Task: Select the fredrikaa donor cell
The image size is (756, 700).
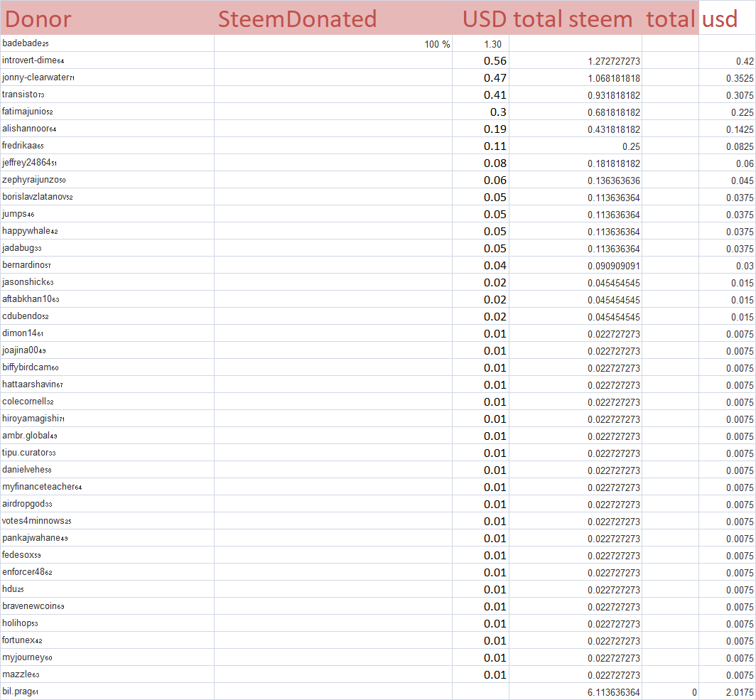Action: 107,146
